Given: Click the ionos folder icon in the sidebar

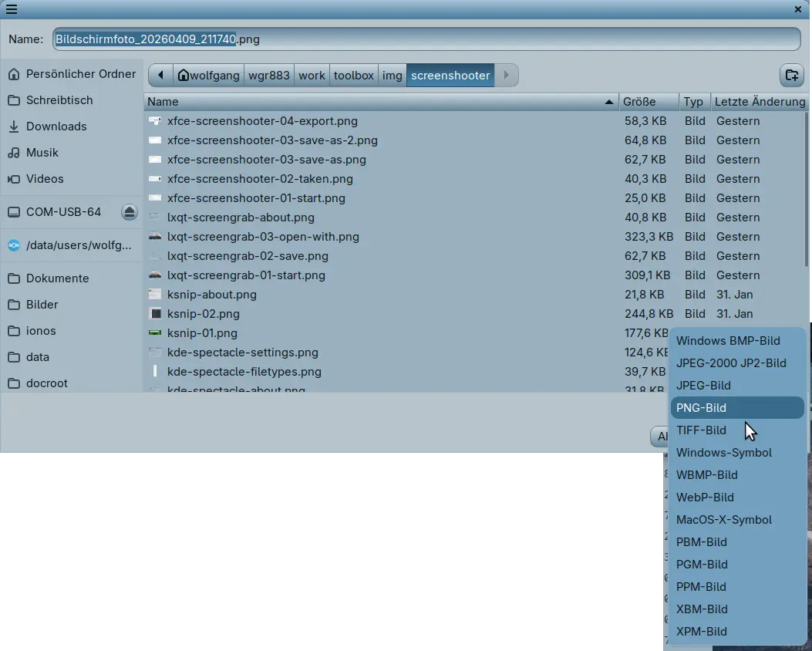Looking at the screenshot, I should (x=14, y=331).
